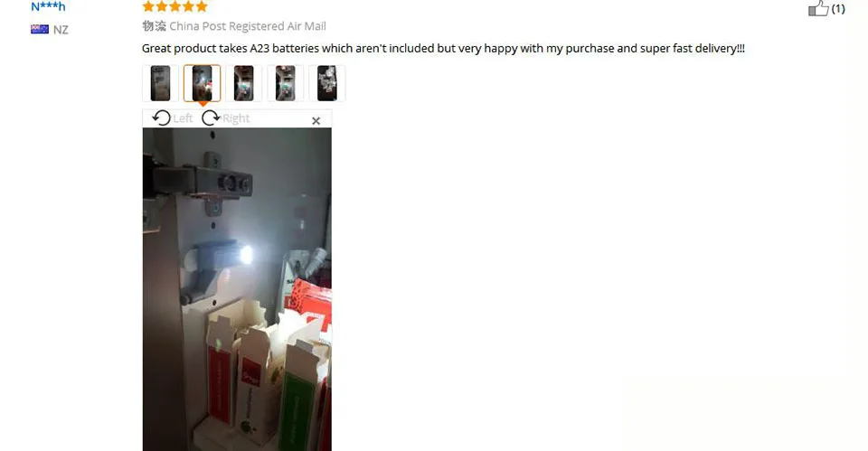Click the 'Left' rotate label
The width and height of the screenshot is (868, 451).
click(183, 118)
